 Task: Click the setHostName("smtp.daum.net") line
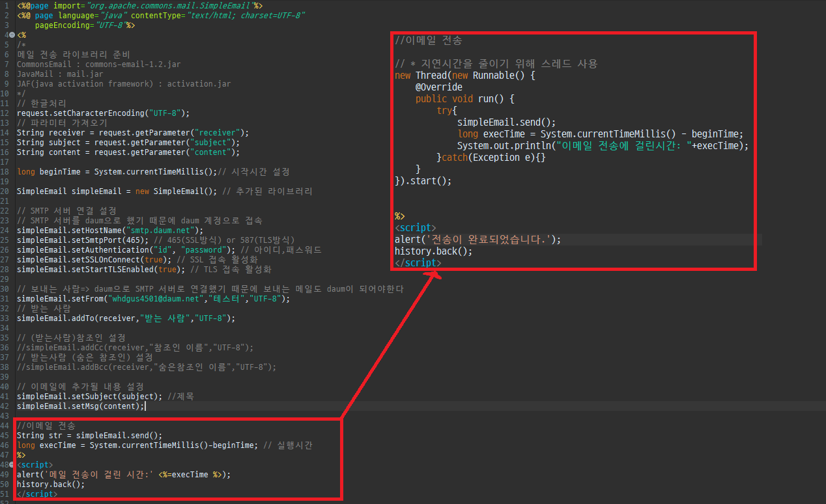(110, 231)
